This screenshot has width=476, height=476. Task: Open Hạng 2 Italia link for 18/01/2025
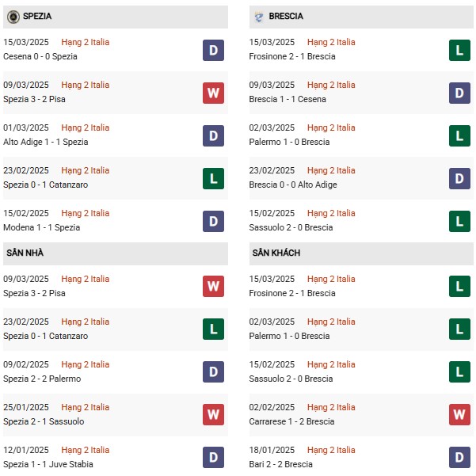click(x=331, y=450)
